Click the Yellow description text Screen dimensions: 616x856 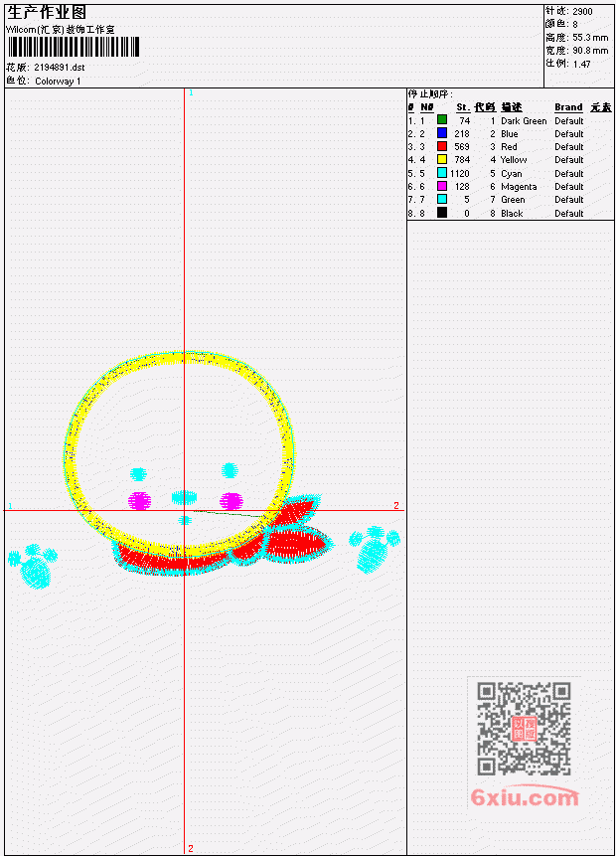[x=514, y=160]
